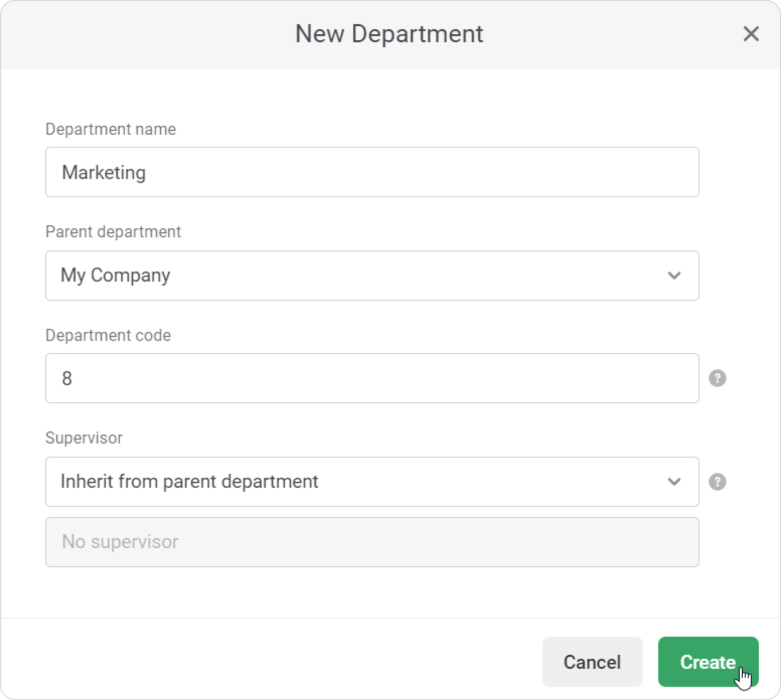Click the 'New Department' dialog title

(389, 34)
